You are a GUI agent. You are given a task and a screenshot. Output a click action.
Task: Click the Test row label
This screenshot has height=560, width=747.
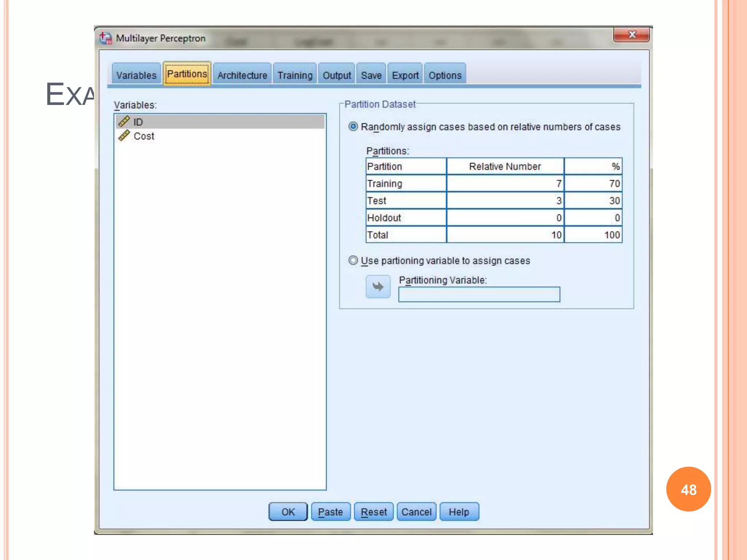(406, 201)
